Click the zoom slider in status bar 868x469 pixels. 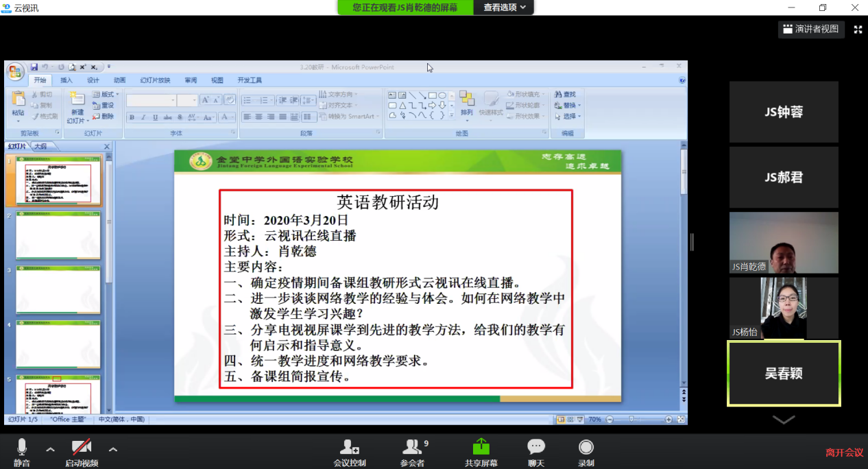tap(631, 419)
